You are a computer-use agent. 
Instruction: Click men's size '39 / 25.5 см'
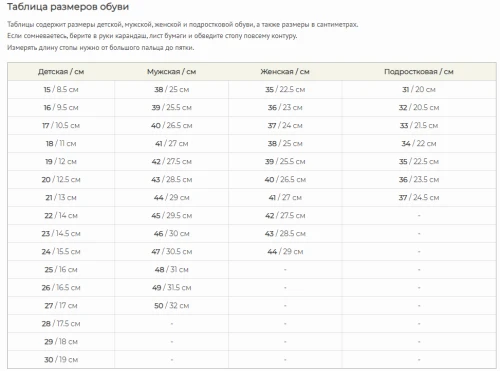(172, 108)
